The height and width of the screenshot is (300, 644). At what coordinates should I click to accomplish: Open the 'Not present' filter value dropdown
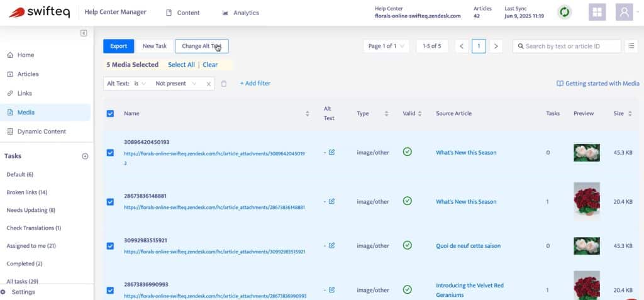coord(176,84)
